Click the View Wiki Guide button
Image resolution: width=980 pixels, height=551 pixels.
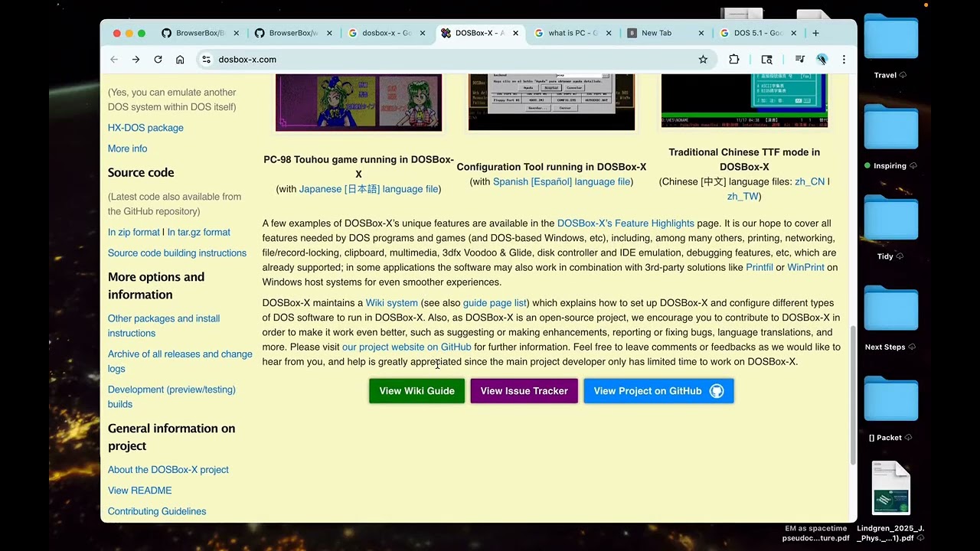(416, 391)
